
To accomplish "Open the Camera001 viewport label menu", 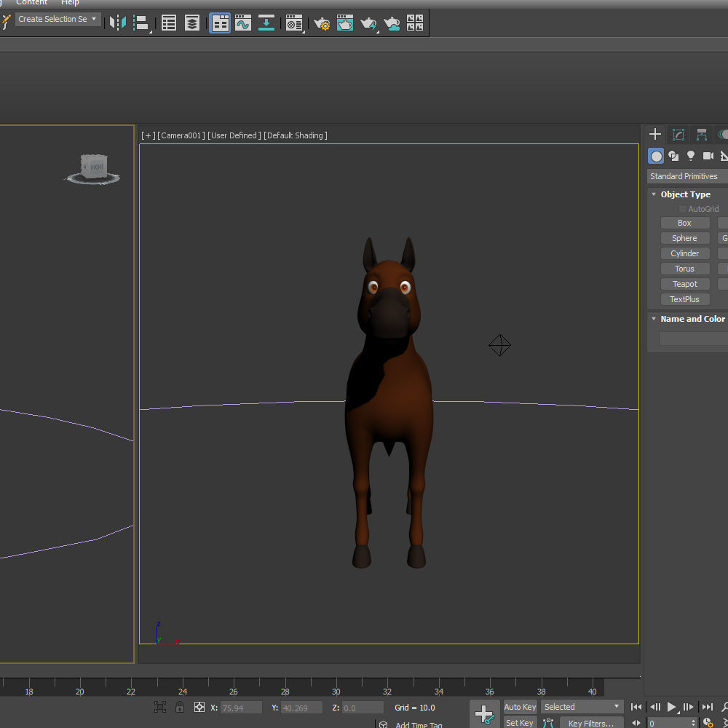I will [181, 135].
